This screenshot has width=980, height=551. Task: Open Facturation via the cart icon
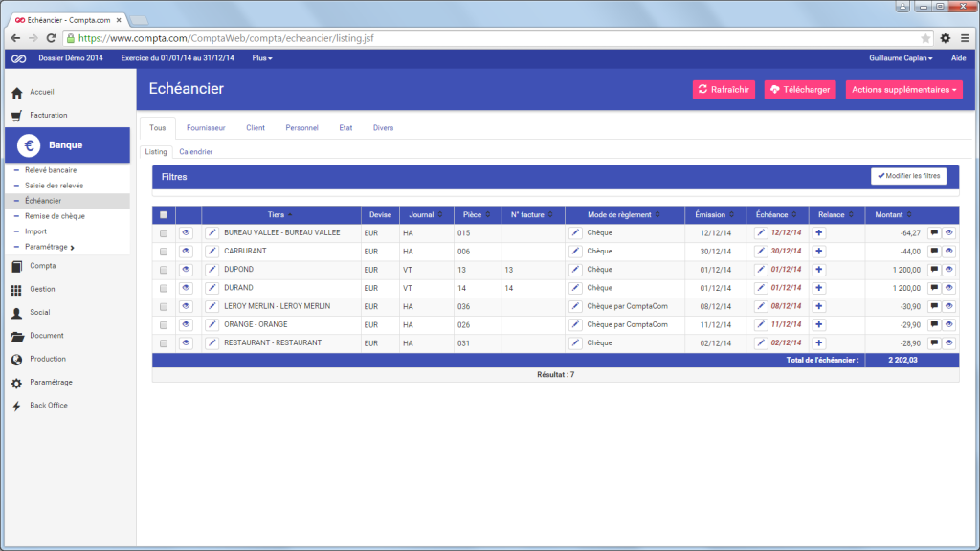(x=17, y=116)
